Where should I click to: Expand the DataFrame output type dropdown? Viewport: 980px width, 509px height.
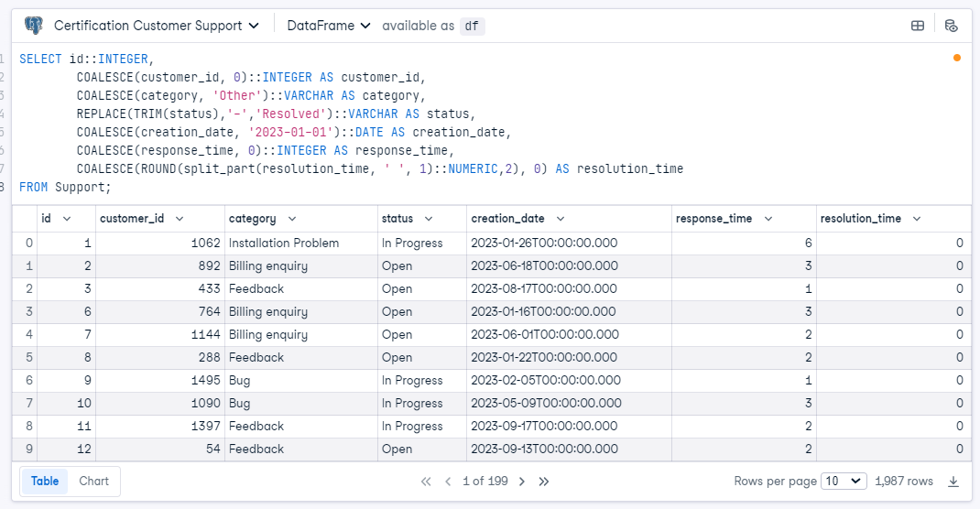coord(329,26)
